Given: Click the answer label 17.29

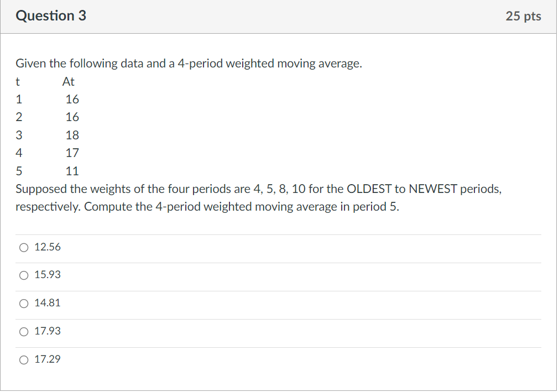Looking at the screenshot, I should pyautogui.click(x=48, y=359).
